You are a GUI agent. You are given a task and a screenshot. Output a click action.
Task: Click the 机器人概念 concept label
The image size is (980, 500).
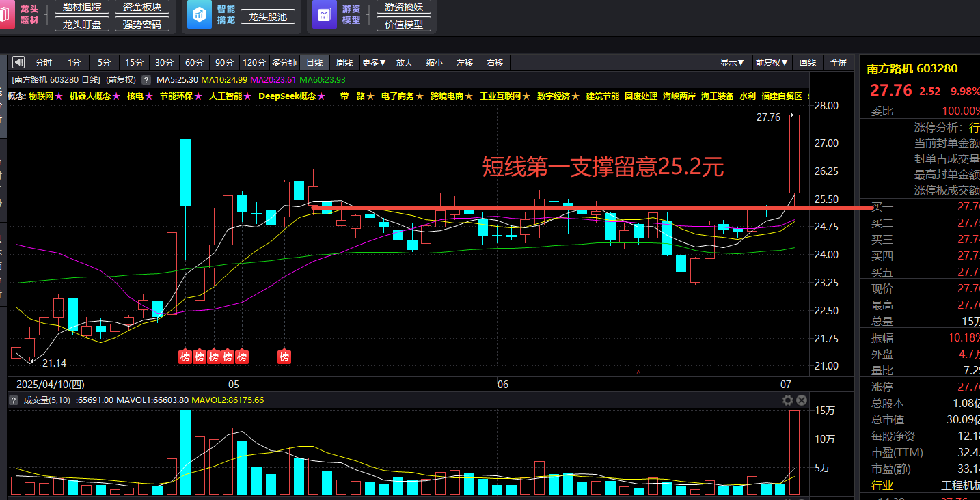[x=90, y=96]
